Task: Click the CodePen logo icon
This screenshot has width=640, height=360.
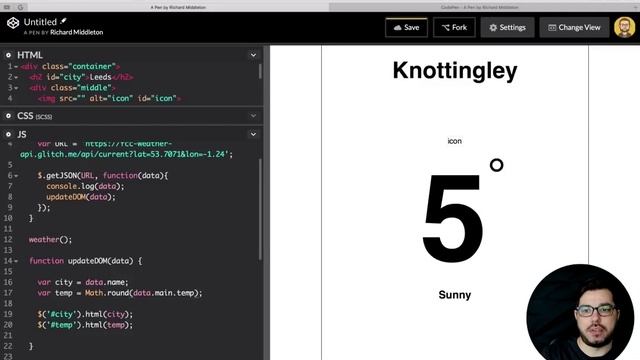Action: (13, 23)
